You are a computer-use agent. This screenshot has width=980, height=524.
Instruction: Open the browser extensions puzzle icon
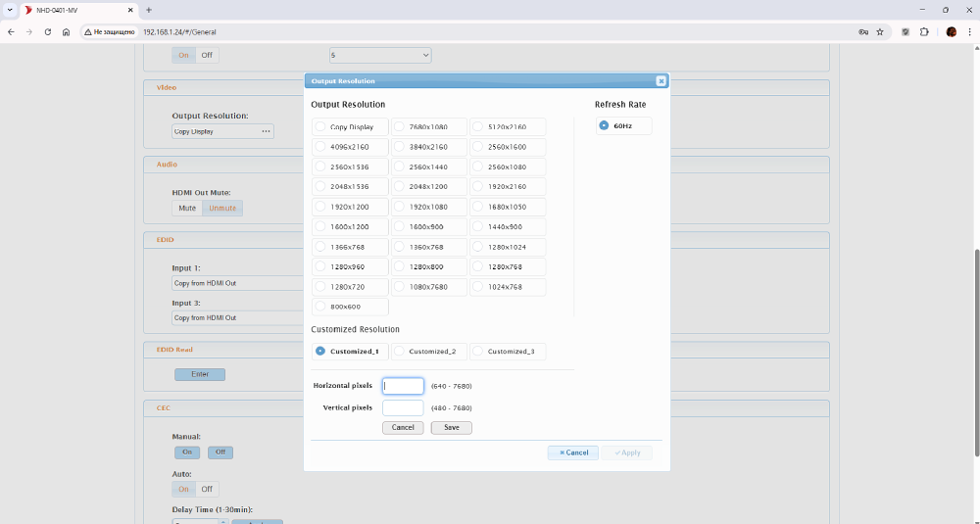[923, 31]
